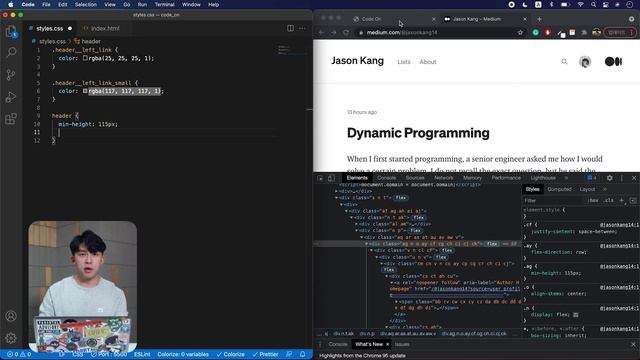Open the editor More Actions ellipsis menu
This screenshot has width=640, height=360.
[302, 28]
